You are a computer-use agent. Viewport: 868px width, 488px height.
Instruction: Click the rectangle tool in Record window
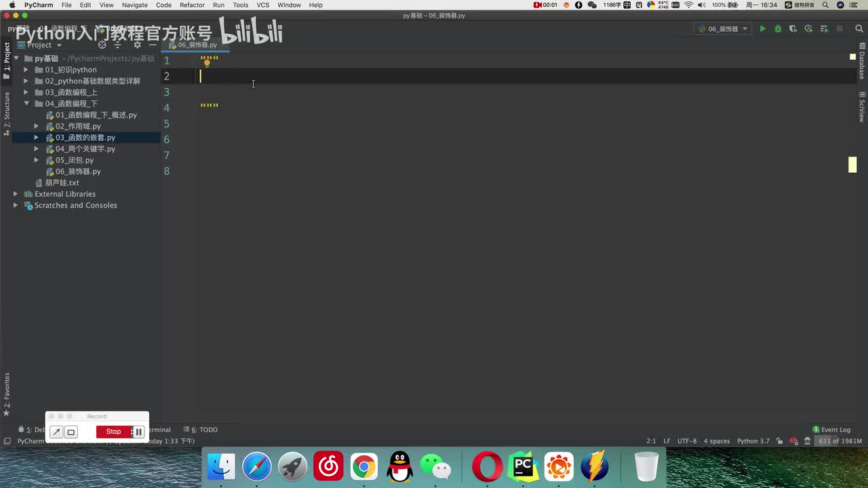tap(71, 432)
